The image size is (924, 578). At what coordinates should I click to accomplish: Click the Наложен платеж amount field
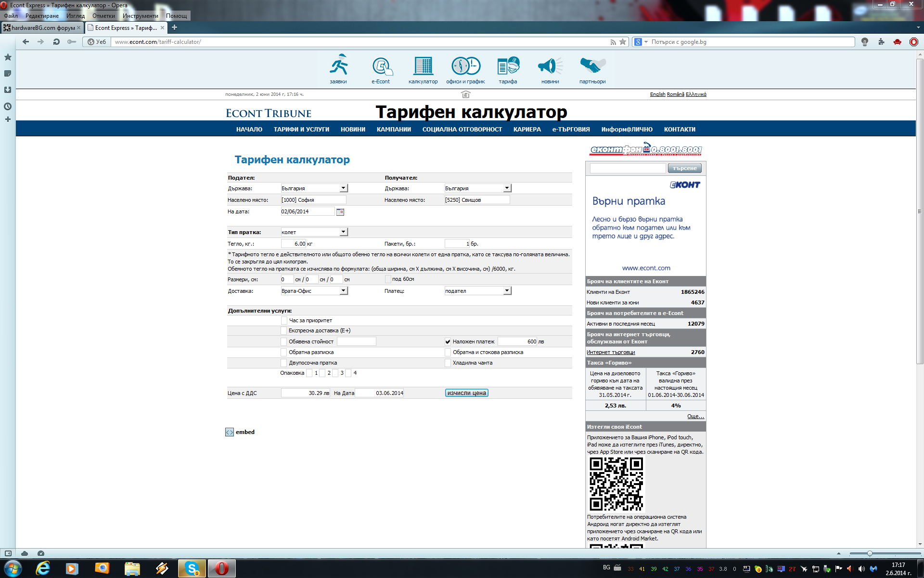coord(517,342)
